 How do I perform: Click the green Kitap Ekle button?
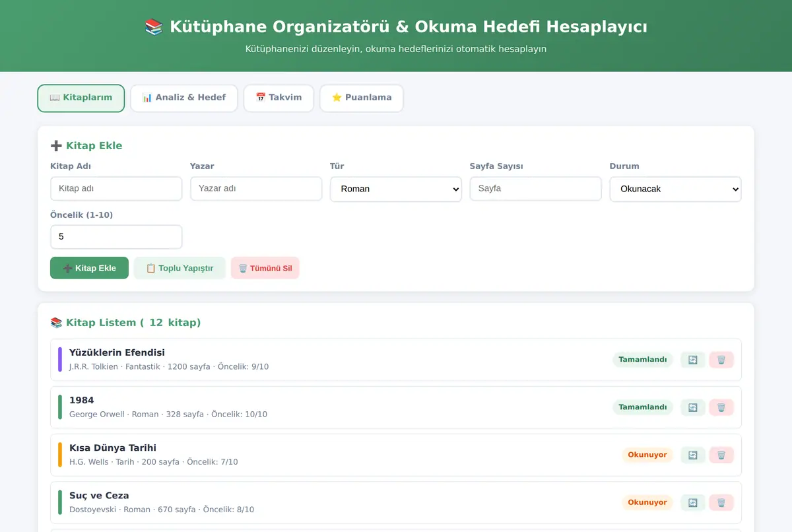(x=89, y=268)
